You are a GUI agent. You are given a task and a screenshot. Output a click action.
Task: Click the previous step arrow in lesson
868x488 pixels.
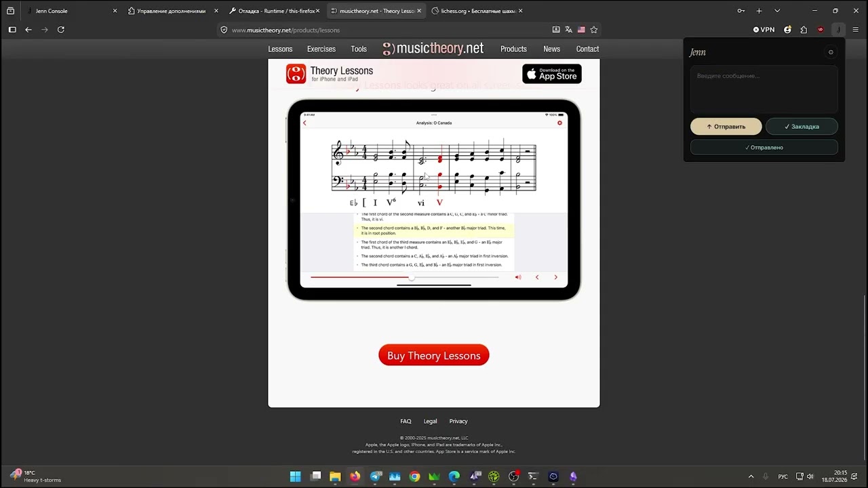coord(537,277)
